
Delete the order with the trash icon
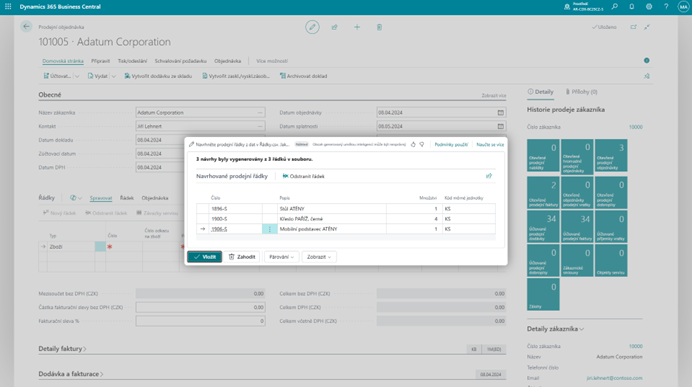(x=379, y=27)
